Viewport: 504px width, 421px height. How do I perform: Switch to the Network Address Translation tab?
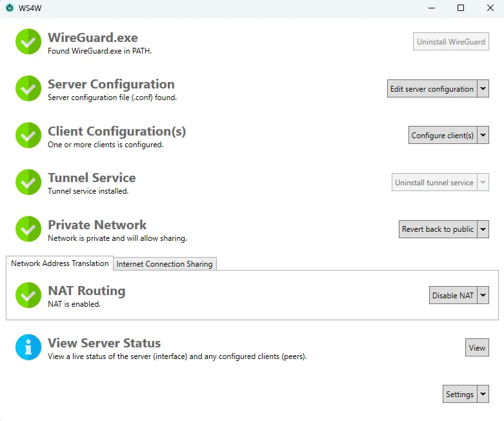point(60,263)
